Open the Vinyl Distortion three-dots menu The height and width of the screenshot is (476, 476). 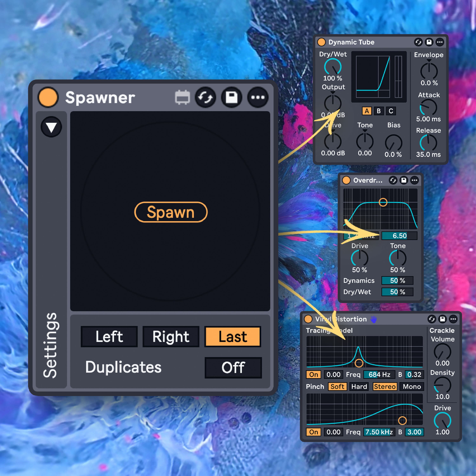point(453,319)
